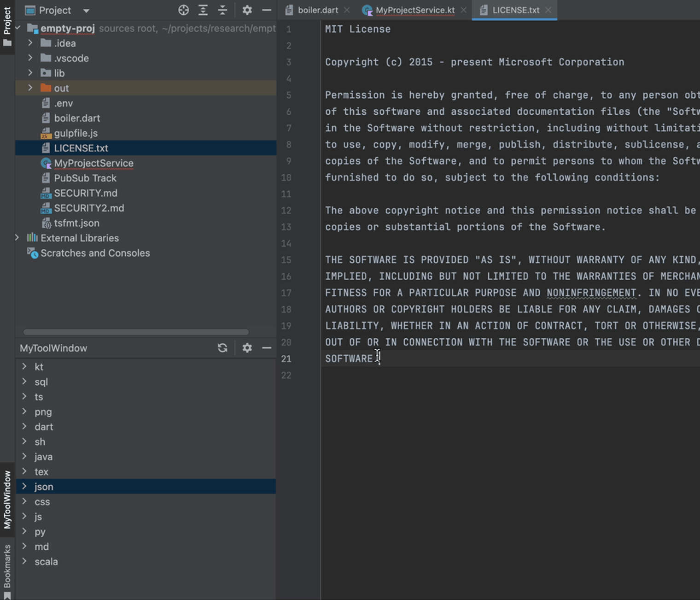
Task: Click the External Libraries icon
Action: (x=32, y=238)
